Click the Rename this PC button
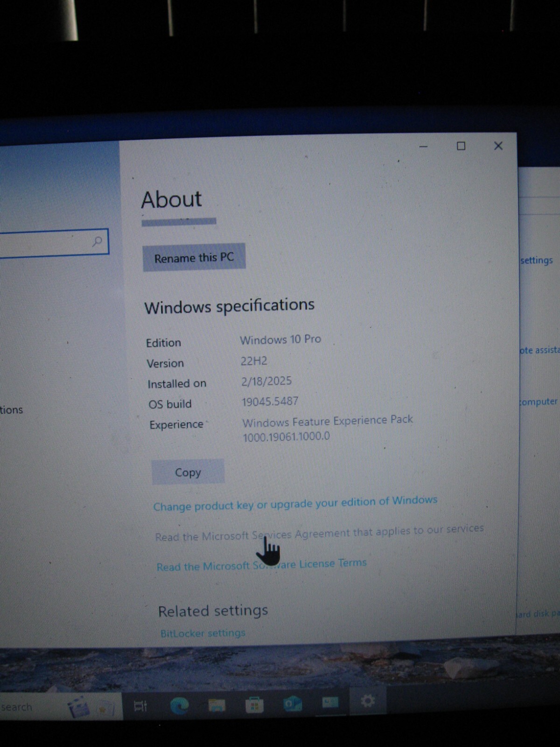Screen dimensions: 560x747 [x=194, y=257]
